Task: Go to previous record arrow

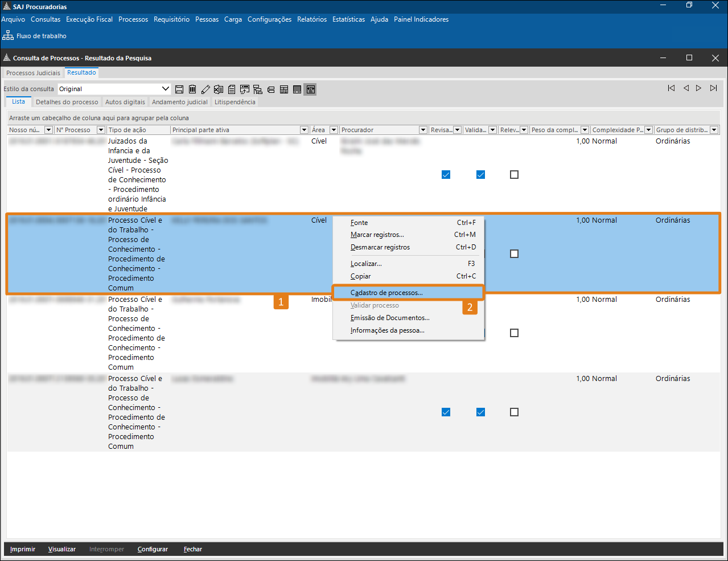Action: [686, 88]
